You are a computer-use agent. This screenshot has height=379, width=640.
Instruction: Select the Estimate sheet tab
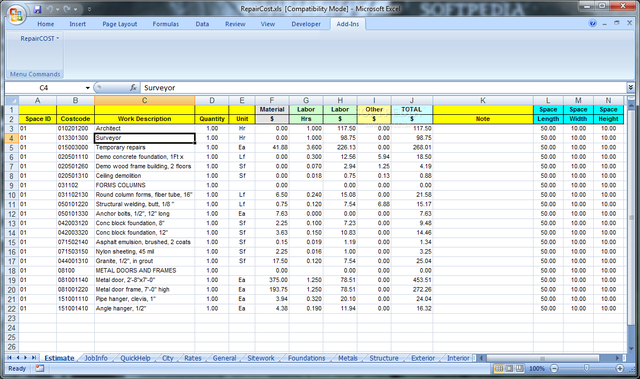pyautogui.click(x=59, y=358)
